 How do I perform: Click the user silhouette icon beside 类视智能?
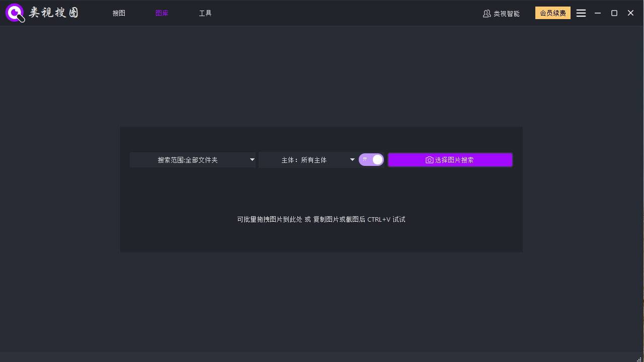[487, 14]
